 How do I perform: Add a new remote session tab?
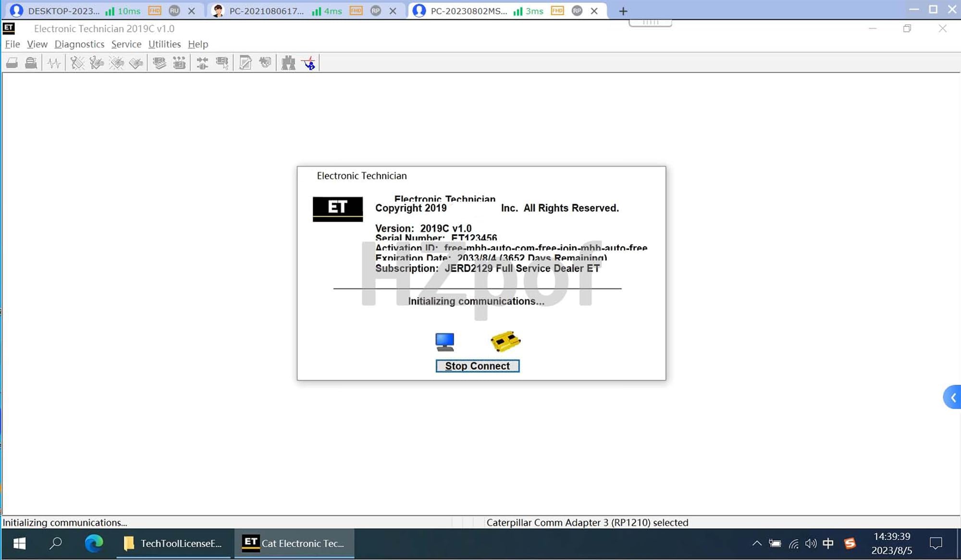(x=623, y=11)
